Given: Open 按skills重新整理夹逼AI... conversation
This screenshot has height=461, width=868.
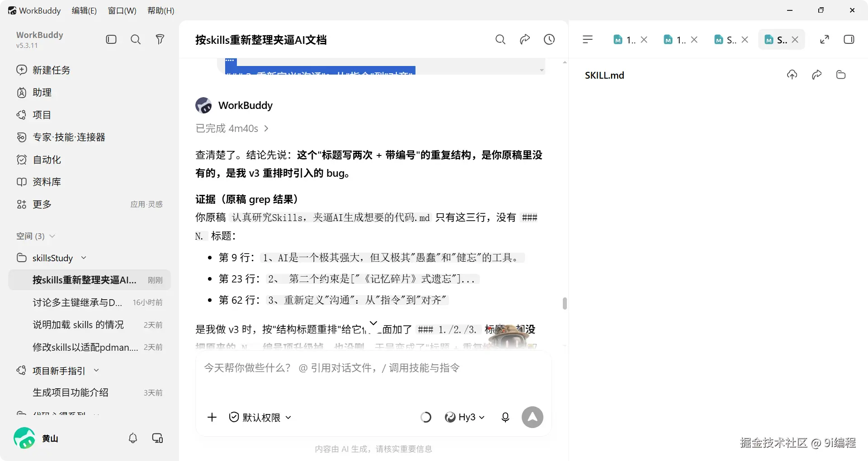Looking at the screenshot, I should click(x=90, y=280).
